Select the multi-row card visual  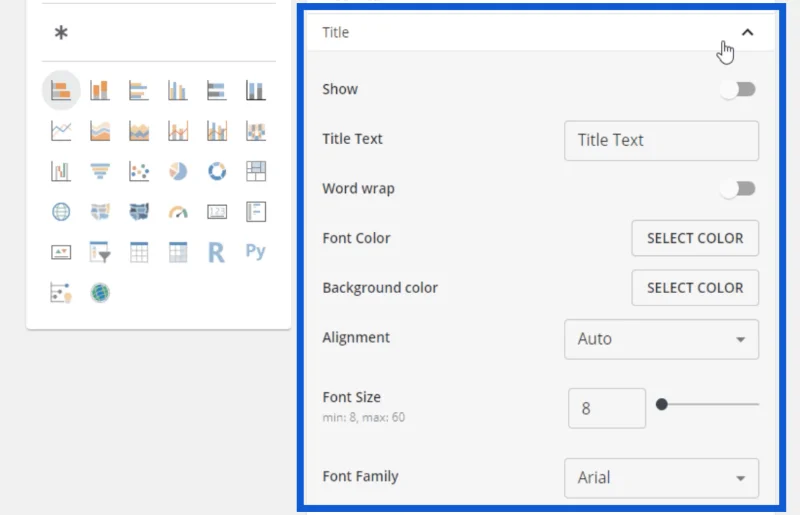click(256, 211)
